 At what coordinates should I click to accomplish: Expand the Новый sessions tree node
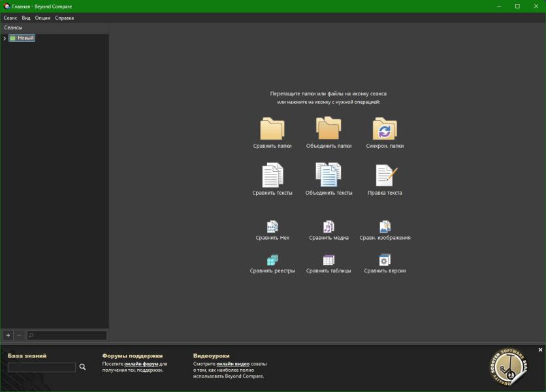click(5, 39)
